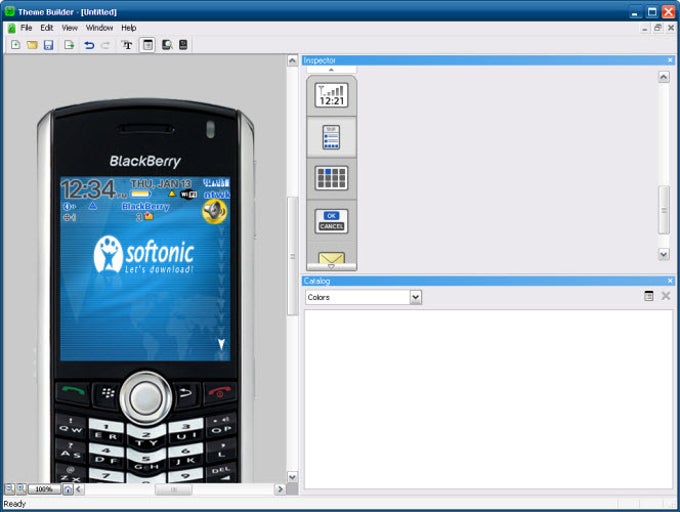Click the greyed-out Redo arrow

click(x=105, y=45)
